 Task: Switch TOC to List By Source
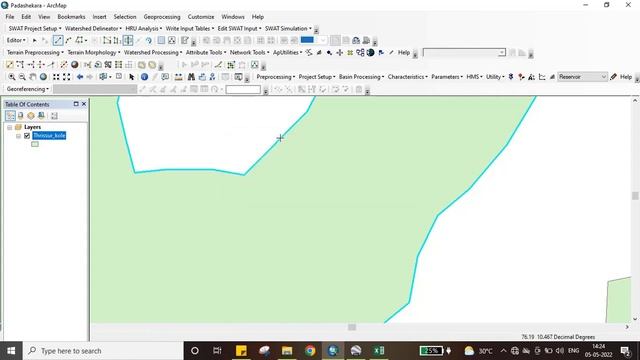click(20, 116)
